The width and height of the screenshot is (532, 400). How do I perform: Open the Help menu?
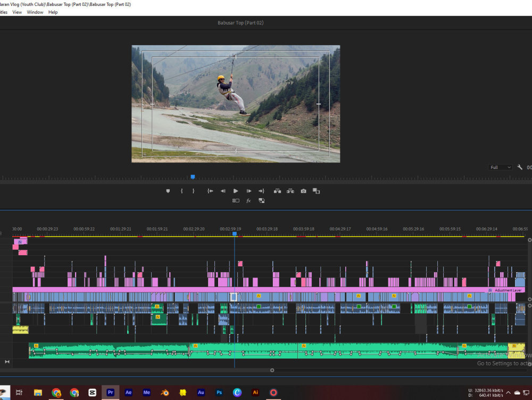(x=53, y=12)
